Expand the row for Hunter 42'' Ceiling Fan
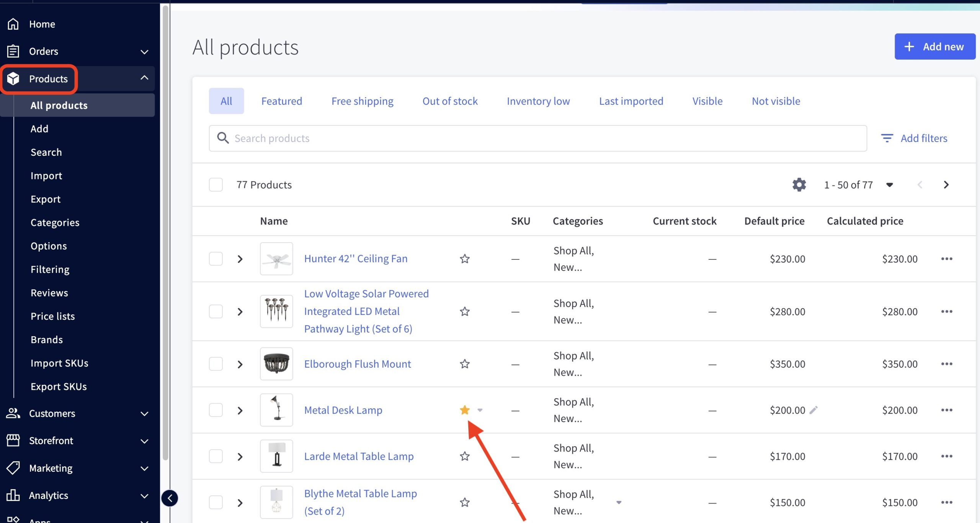 [x=240, y=259]
